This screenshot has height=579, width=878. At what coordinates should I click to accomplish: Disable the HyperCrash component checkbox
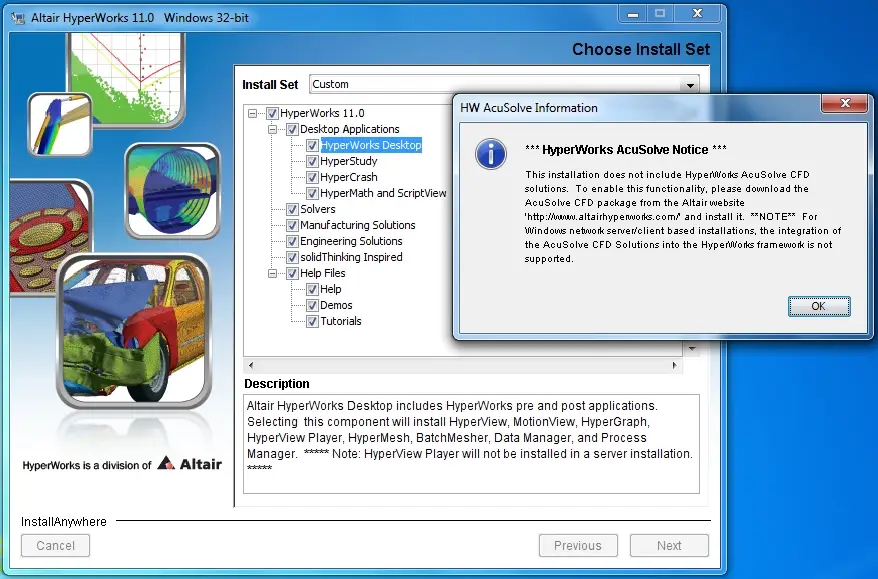coord(312,178)
